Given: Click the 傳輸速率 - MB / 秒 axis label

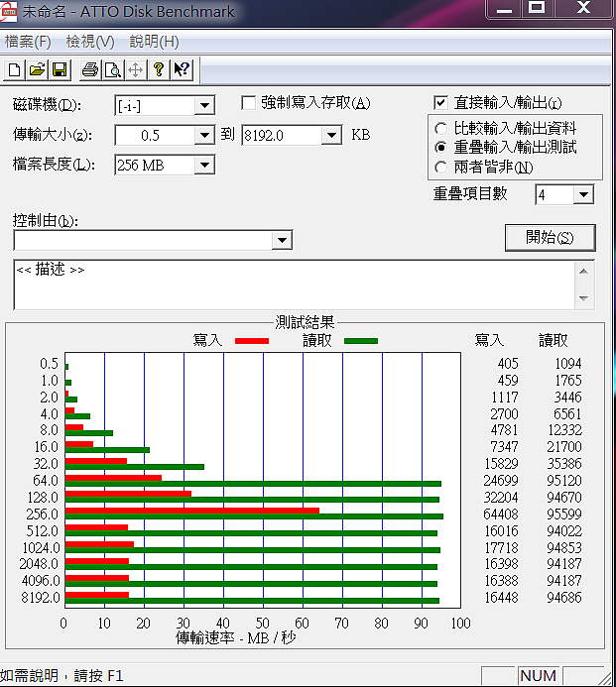Looking at the screenshot, I should (236, 638).
